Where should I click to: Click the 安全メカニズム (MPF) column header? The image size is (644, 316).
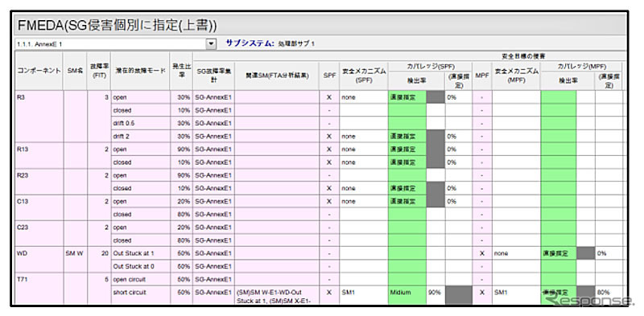click(x=516, y=76)
